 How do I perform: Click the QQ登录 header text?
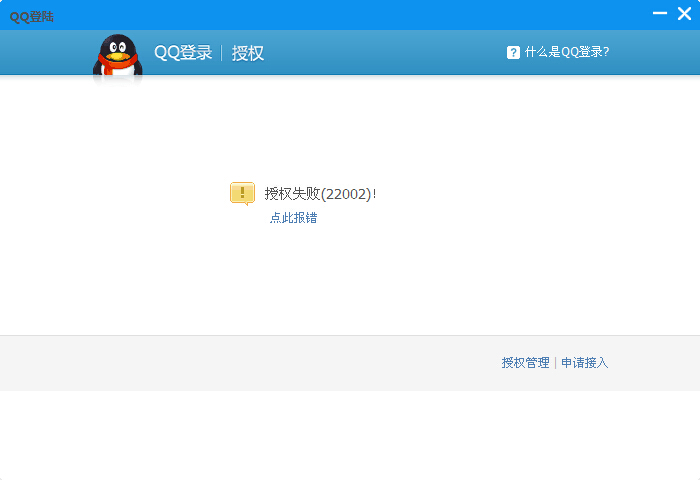click(183, 53)
